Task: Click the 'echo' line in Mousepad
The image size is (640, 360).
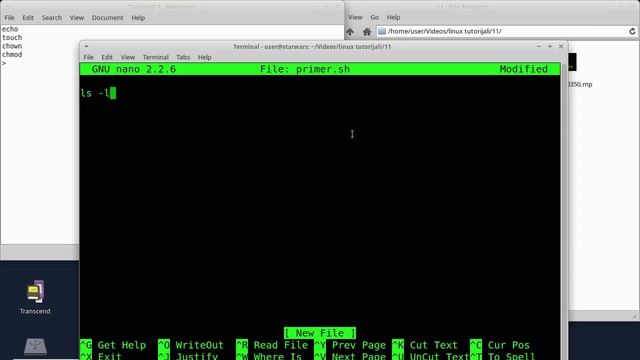Action: 10,29
